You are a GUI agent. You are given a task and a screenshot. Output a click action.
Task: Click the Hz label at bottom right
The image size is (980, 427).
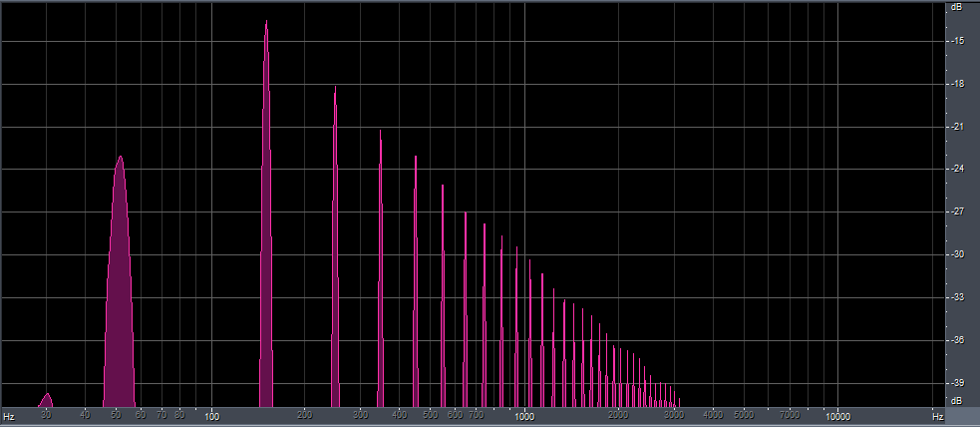(x=937, y=416)
